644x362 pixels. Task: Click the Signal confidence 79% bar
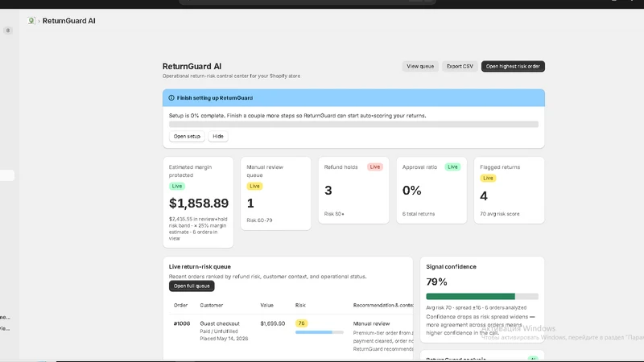[482, 296]
